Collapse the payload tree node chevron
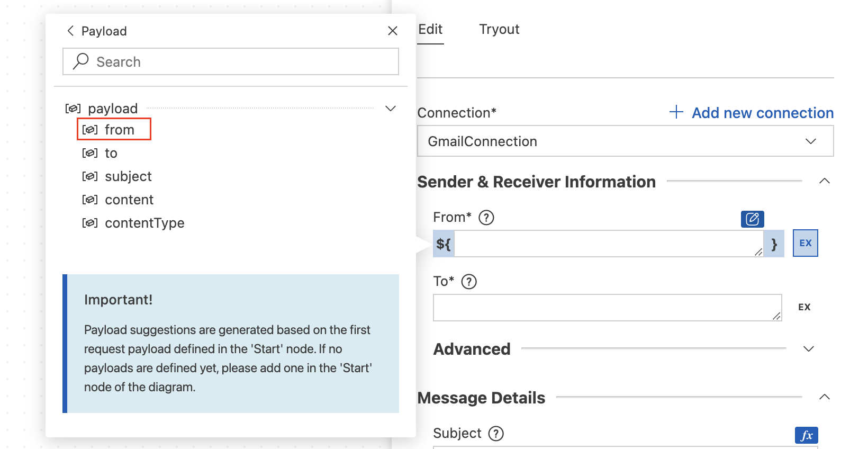The width and height of the screenshot is (868, 449). pos(391,109)
